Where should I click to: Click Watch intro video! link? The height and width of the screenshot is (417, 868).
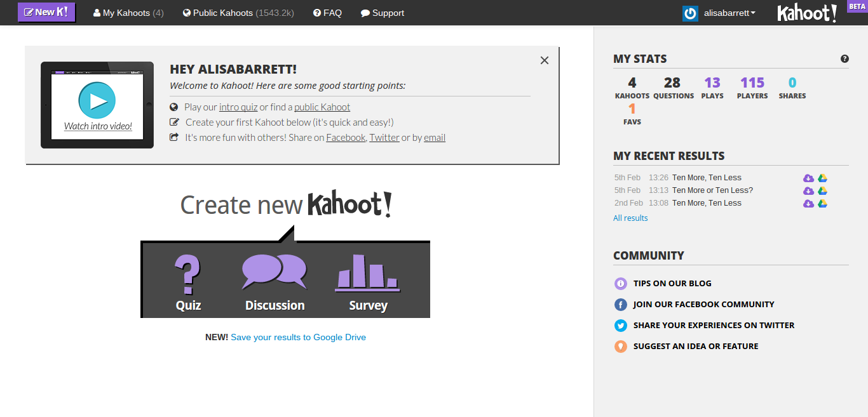98,126
